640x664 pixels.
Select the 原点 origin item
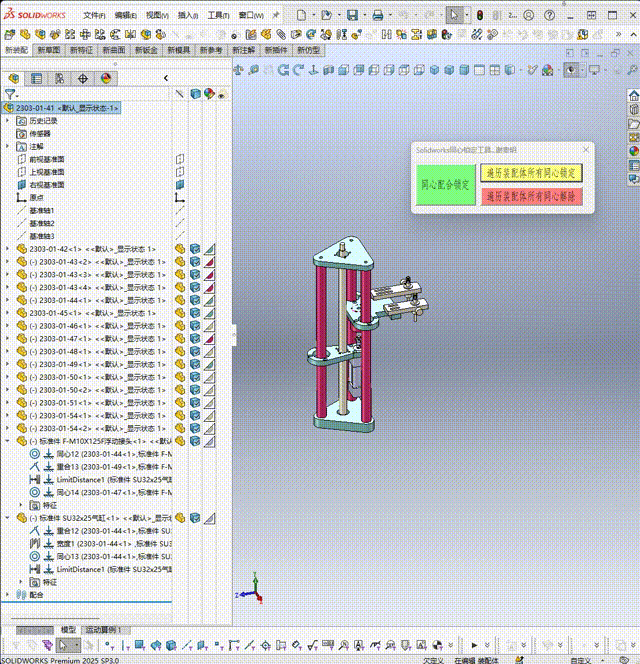[36, 198]
